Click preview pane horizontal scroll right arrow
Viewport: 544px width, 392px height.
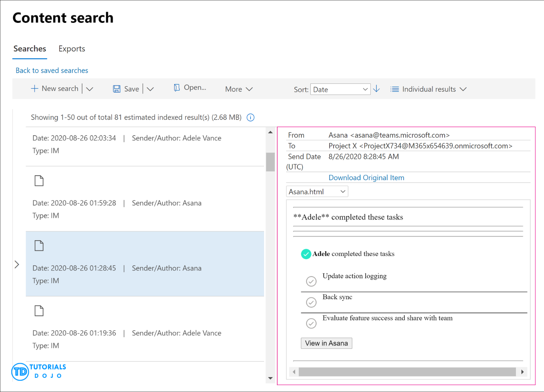point(522,372)
